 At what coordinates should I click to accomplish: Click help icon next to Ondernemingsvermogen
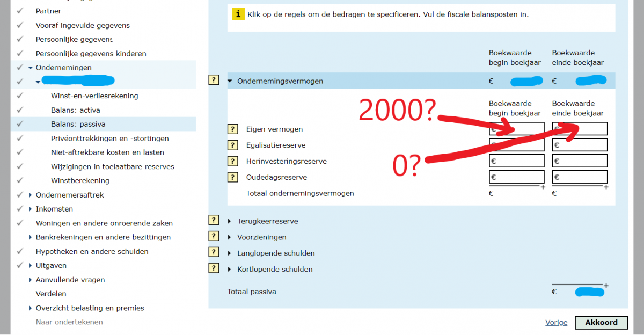coord(214,81)
